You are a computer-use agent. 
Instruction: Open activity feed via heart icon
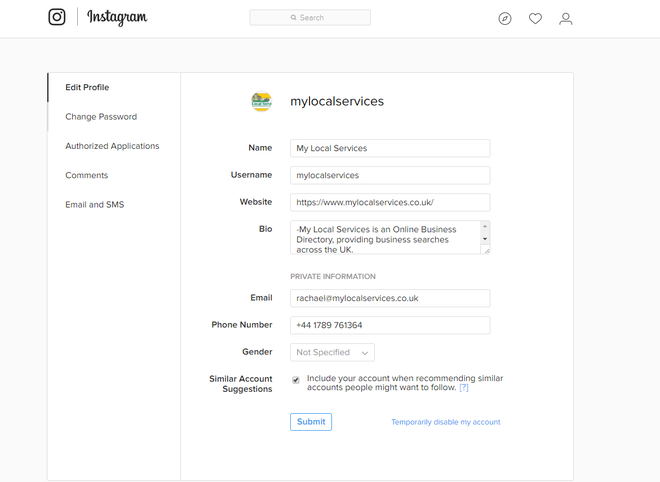[x=535, y=19]
